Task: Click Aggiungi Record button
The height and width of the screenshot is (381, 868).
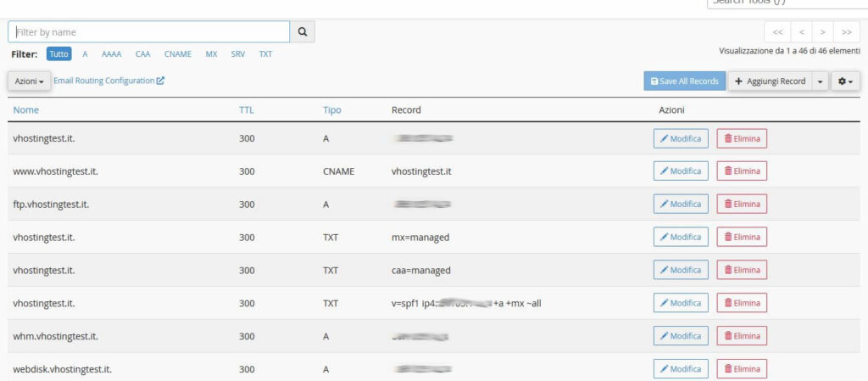Action: click(x=770, y=81)
